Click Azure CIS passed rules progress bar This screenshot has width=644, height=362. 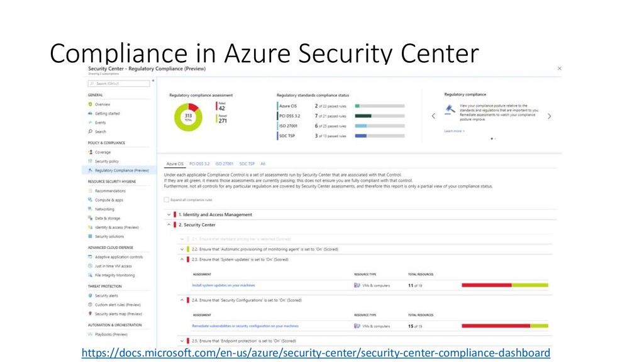(380, 106)
